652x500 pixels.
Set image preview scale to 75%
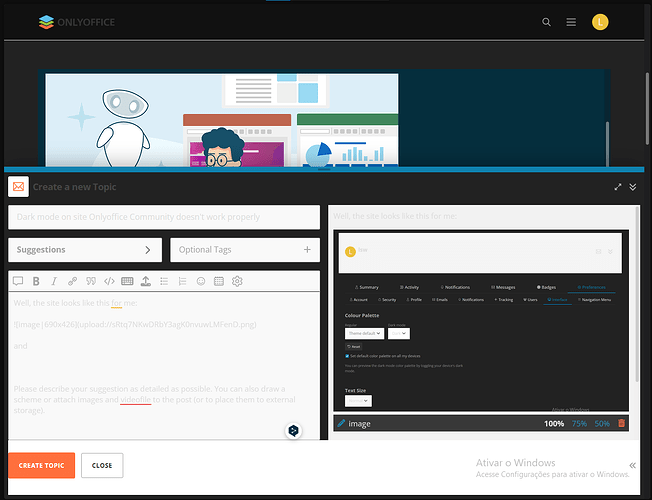point(579,424)
